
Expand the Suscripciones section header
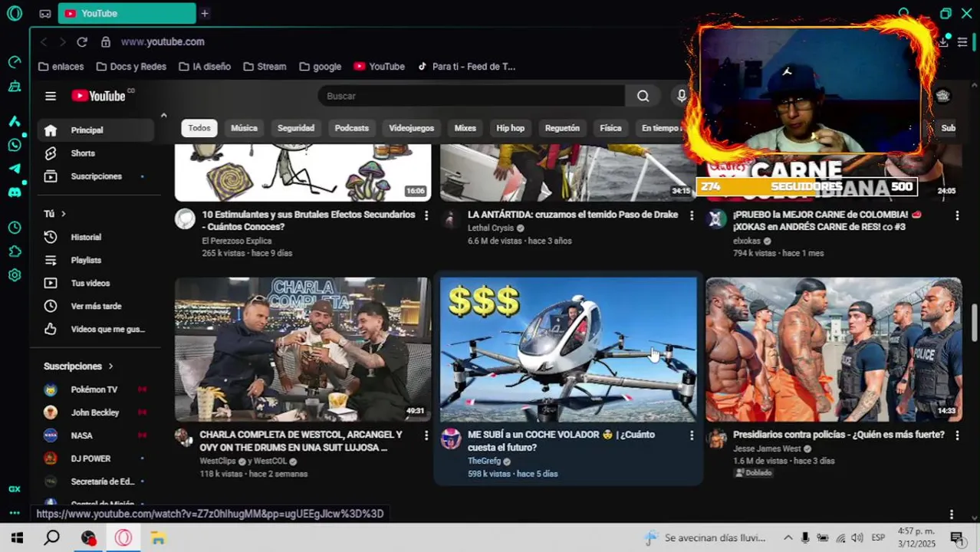click(78, 366)
